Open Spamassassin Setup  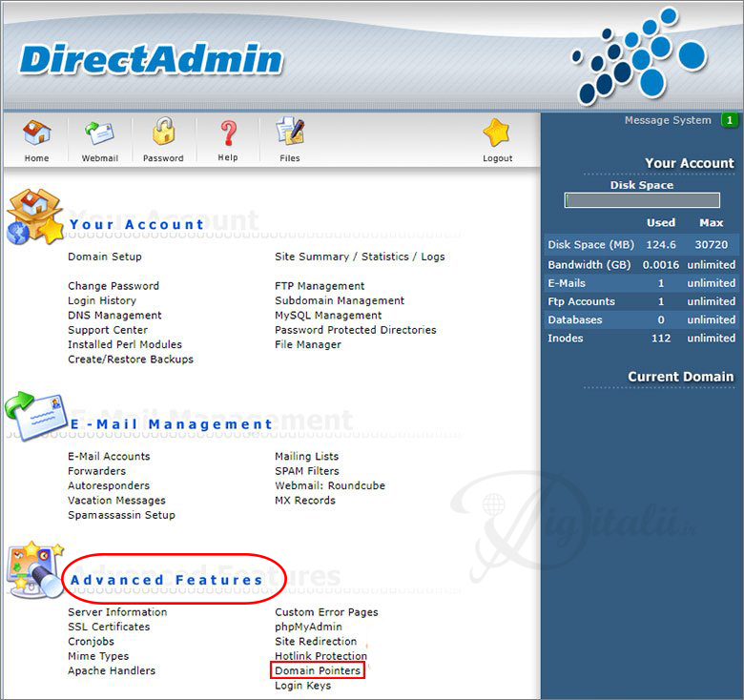point(121,515)
